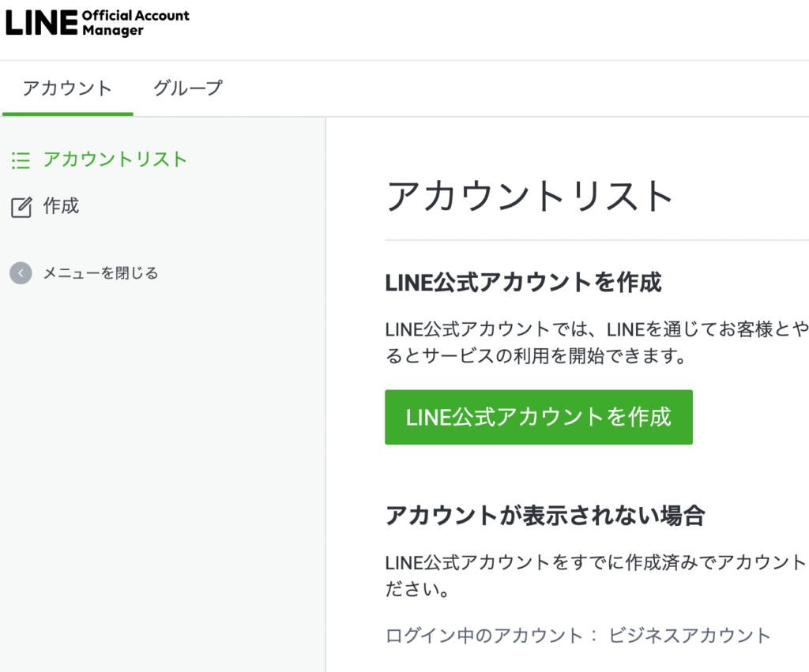
Task: Click the green LINE公式アカウントを作成 button
Action: point(539,417)
